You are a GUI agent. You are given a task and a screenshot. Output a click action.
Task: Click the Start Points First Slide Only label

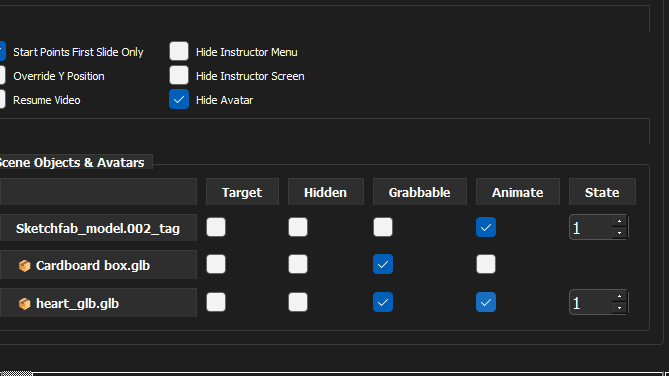[x=78, y=52]
